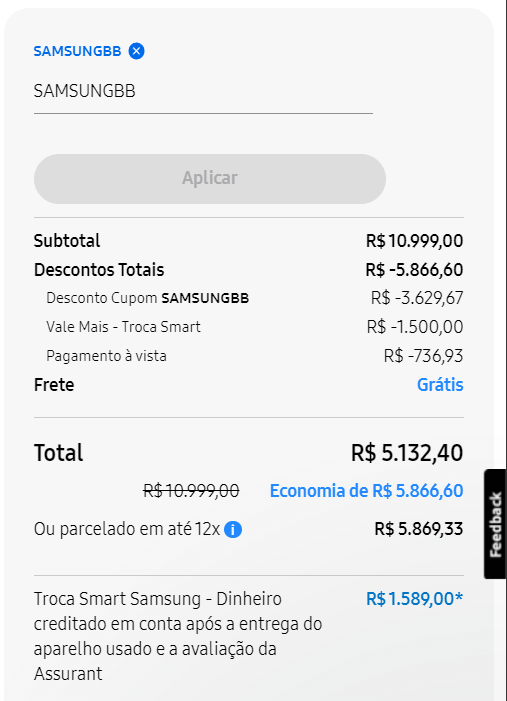The width and height of the screenshot is (507, 701).
Task: Click the Troca Smart R$ 1.589,00 value
Action: (x=414, y=599)
